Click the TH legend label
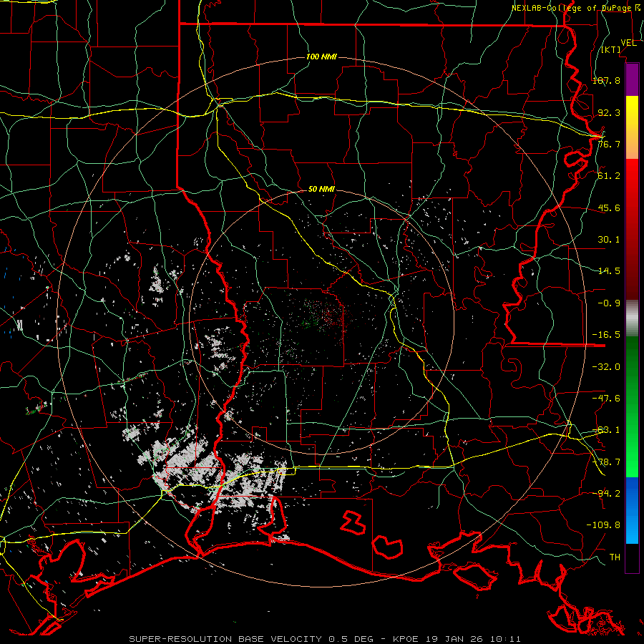 [x=615, y=557]
